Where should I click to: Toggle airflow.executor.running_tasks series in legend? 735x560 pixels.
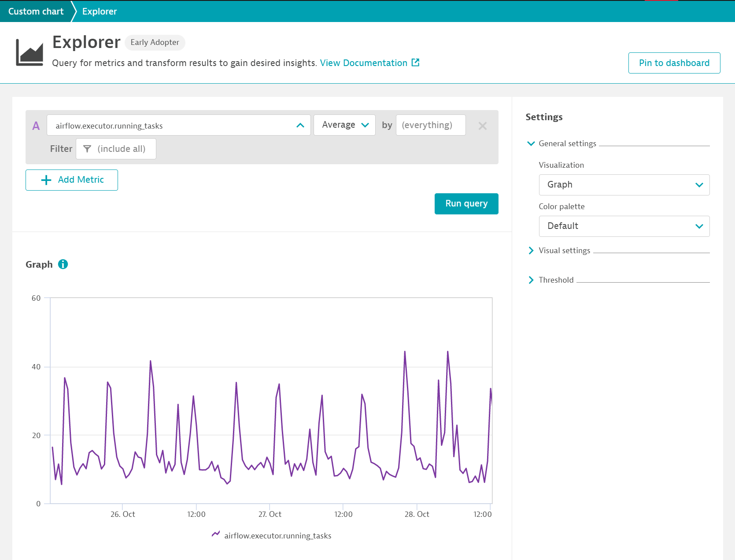278,536
